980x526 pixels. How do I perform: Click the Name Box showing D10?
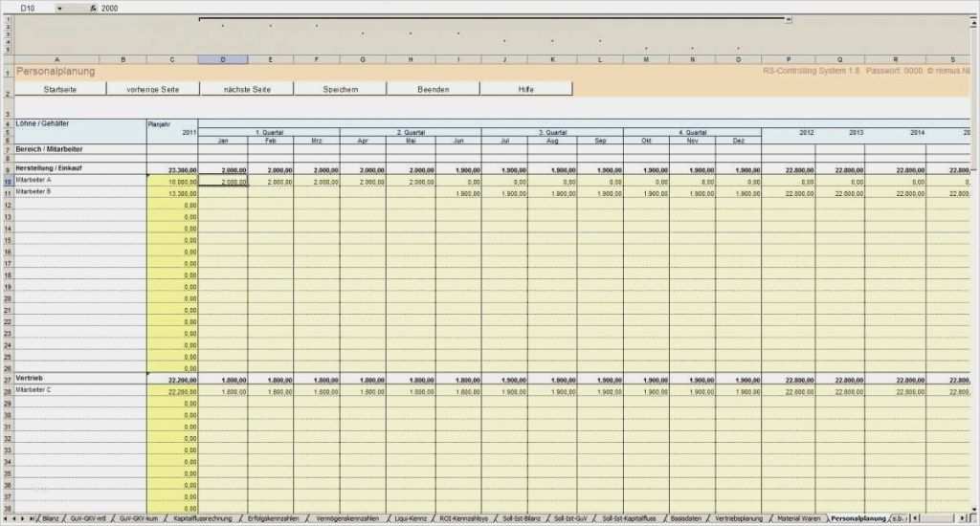pyautogui.click(x=35, y=8)
